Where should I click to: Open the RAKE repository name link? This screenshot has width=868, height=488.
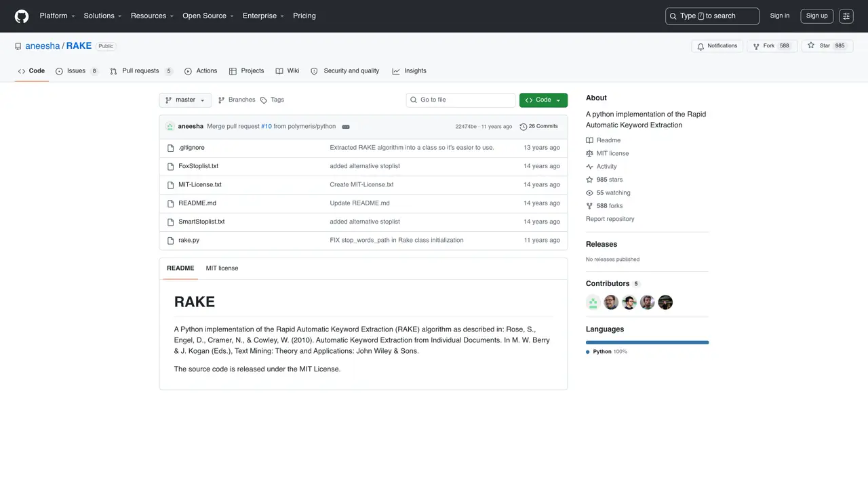[79, 46]
